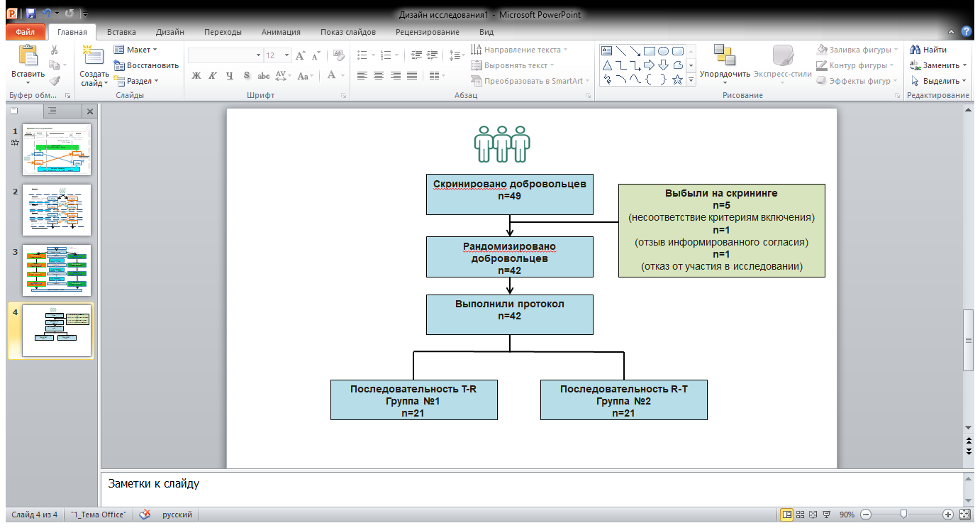Switch to the outline tab in slides pane

pyautogui.click(x=52, y=111)
